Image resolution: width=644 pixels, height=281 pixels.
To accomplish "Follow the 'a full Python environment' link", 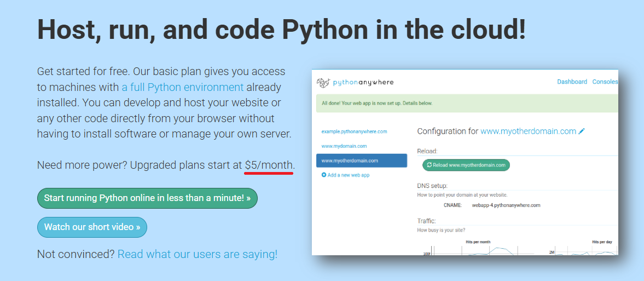I will point(183,87).
